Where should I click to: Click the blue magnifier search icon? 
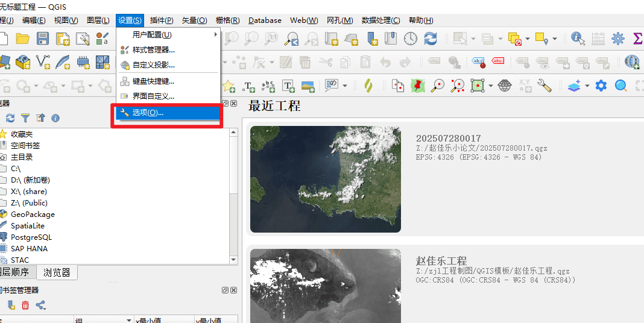point(620,86)
